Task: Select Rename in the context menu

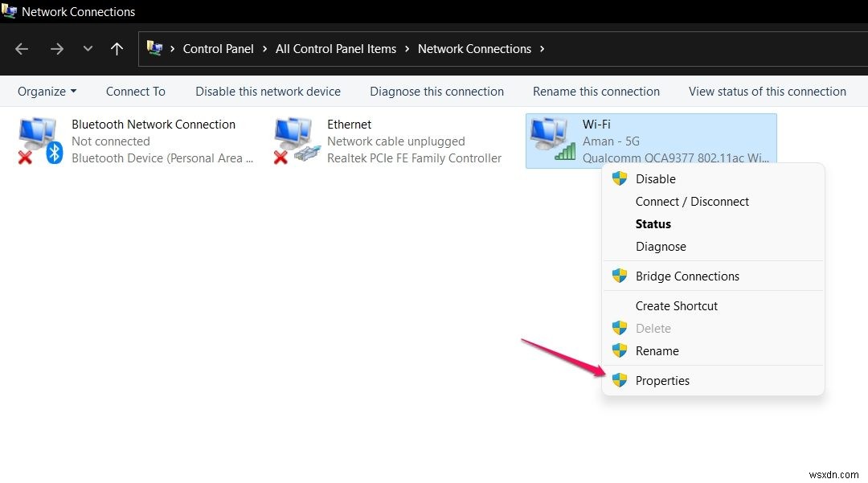Action: (657, 351)
